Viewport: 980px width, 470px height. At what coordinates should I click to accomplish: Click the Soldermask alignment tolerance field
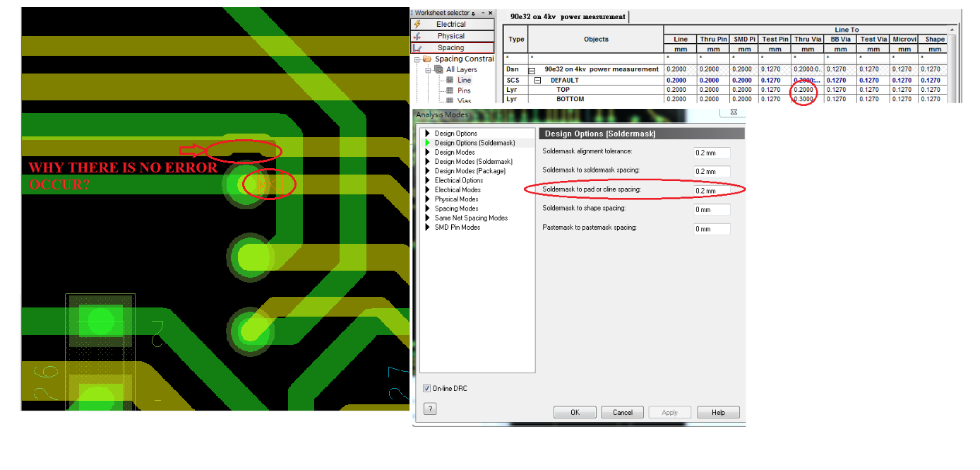coord(712,153)
